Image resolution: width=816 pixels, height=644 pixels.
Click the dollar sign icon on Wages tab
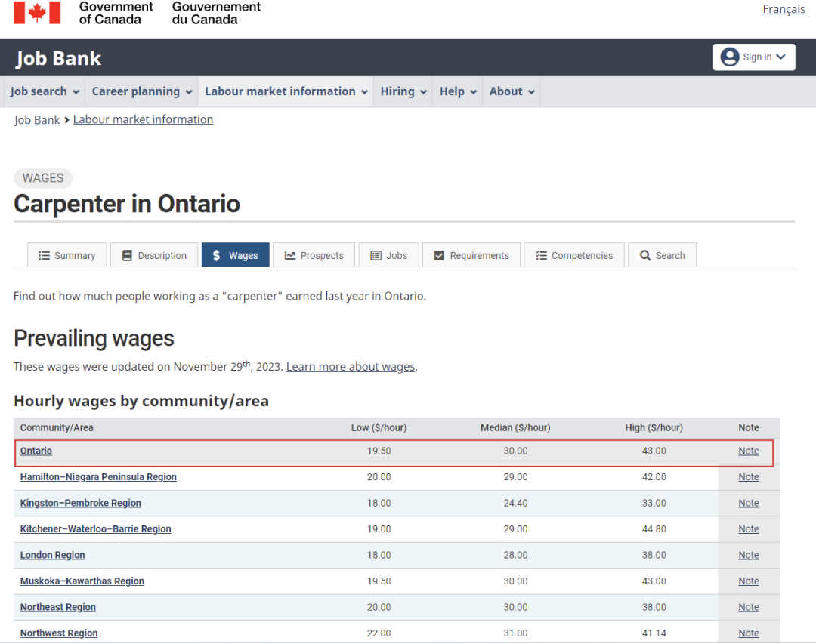pyautogui.click(x=217, y=255)
